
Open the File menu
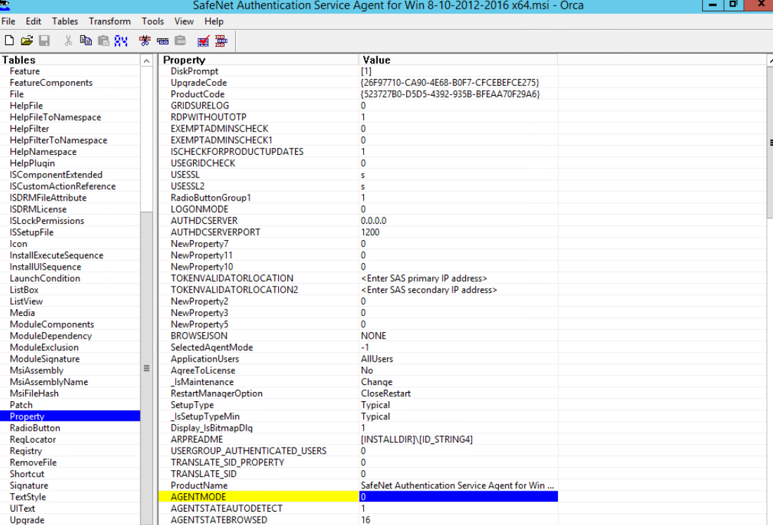[8, 21]
